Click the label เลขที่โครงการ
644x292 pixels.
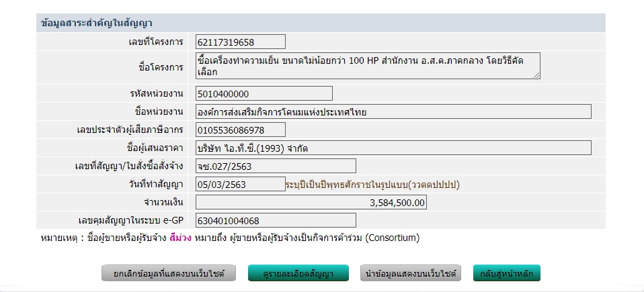pyautogui.click(x=156, y=42)
